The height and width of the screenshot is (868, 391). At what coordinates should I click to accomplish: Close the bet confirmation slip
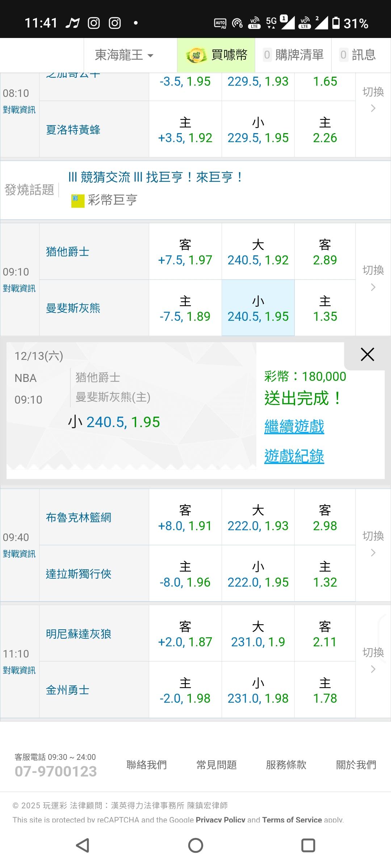pyautogui.click(x=367, y=355)
